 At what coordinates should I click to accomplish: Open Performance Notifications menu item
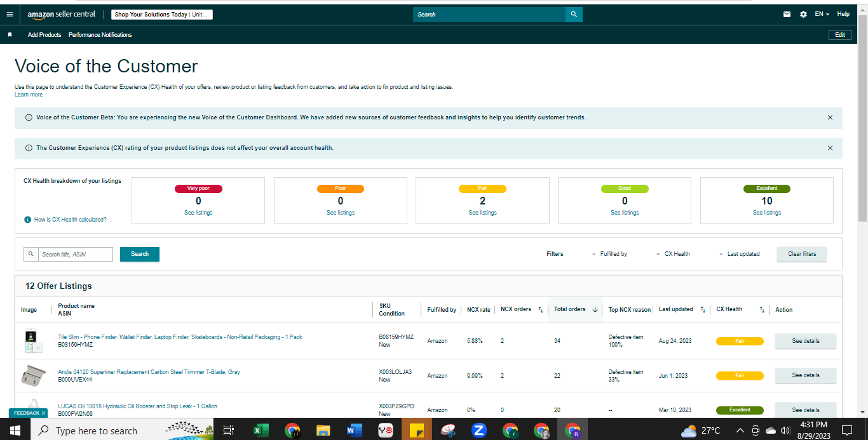(x=100, y=35)
